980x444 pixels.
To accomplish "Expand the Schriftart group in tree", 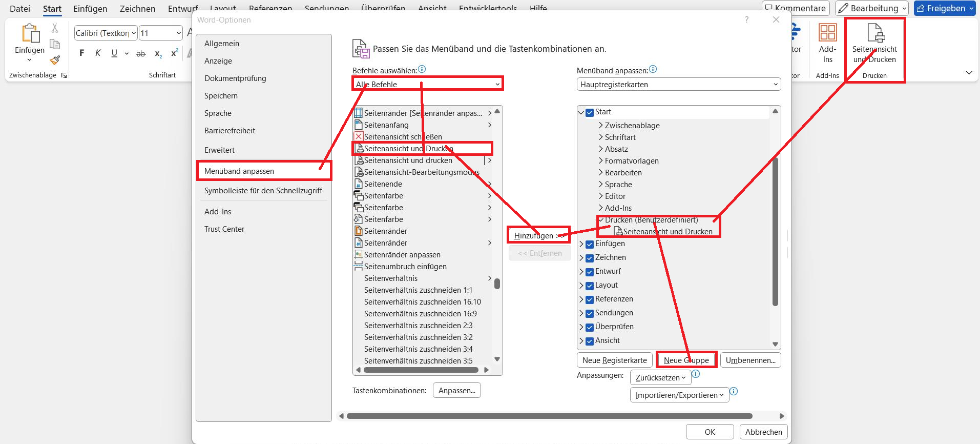I will [x=600, y=137].
